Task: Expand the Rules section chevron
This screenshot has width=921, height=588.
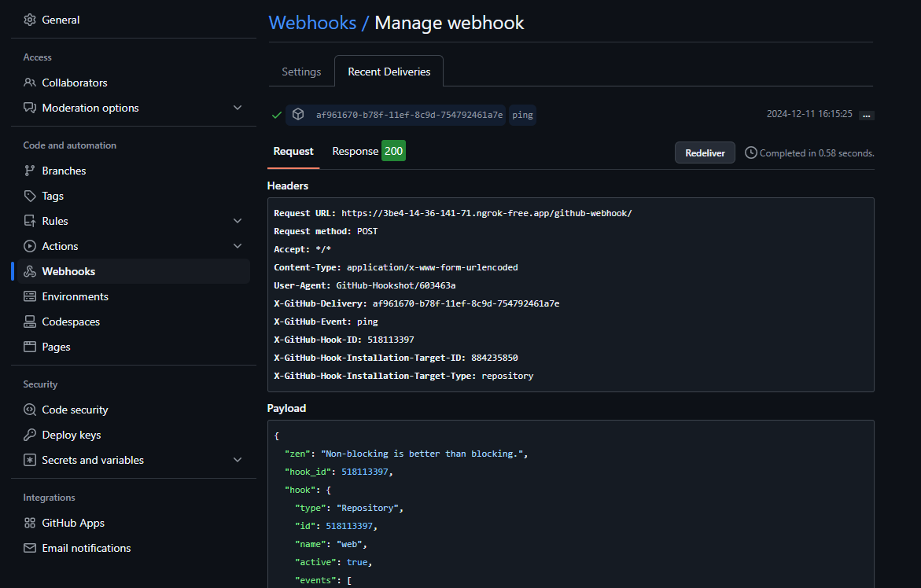Action: (238, 221)
